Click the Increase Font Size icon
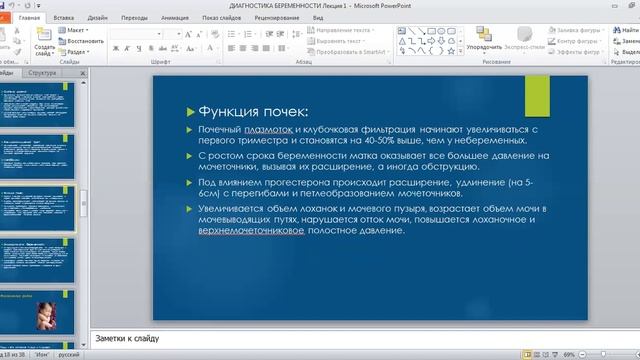 [x=188, y=34]
